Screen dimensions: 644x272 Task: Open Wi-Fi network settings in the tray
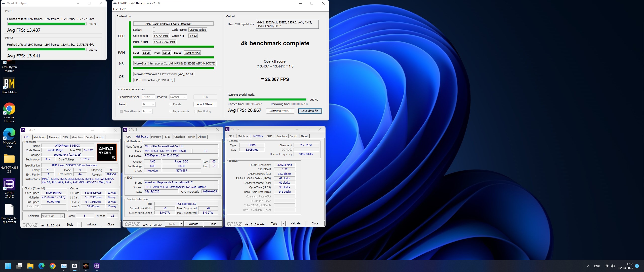(x=607, y=266)
